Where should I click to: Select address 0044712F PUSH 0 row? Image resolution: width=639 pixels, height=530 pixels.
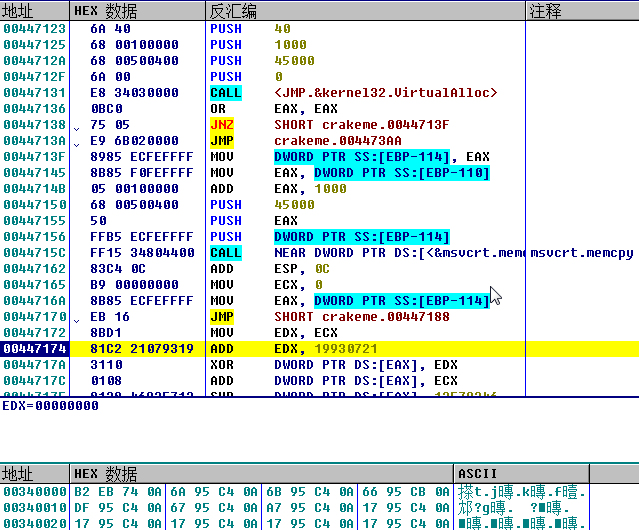(320, 77)
